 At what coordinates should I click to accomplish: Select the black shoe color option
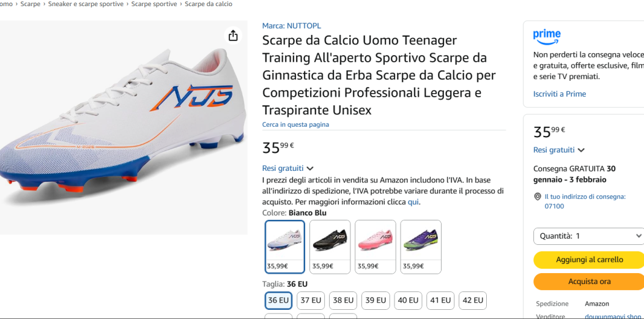pyautogui.click(x=330, y=246)
